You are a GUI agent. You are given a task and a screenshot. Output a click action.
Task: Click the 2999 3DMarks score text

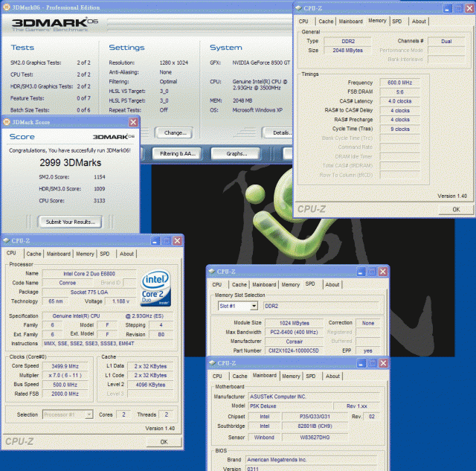tap(71, 163)
